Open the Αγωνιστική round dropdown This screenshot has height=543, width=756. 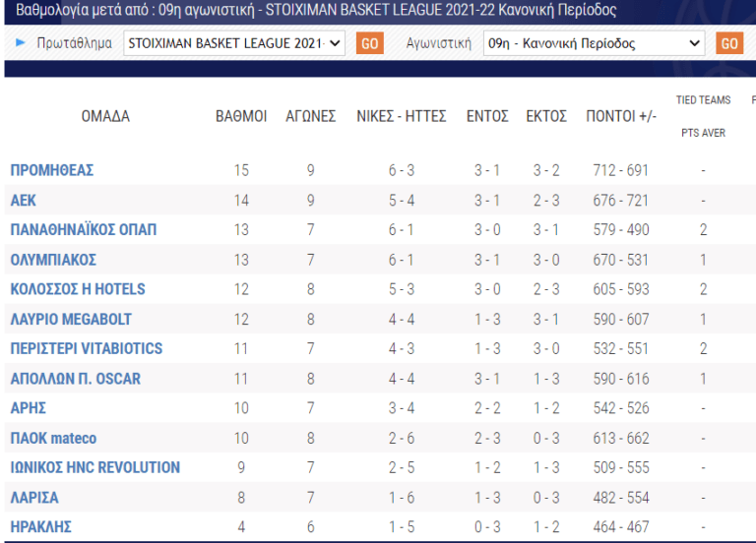[595, 43]
